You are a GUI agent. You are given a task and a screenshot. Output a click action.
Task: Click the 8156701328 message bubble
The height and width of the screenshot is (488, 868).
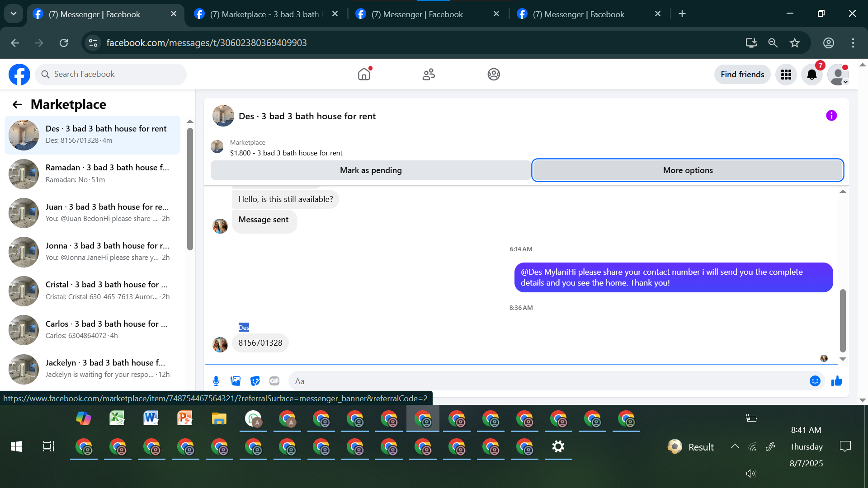[x=260, y=343]
